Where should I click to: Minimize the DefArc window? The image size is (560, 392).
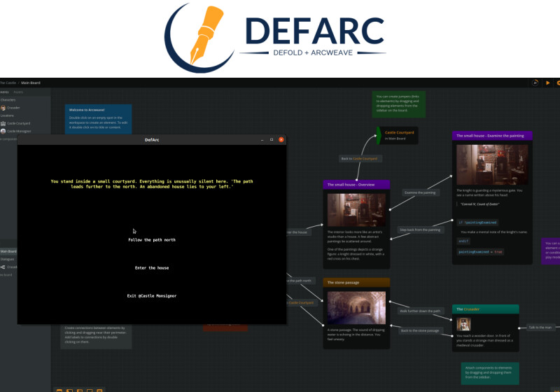[x=262, y=140]
